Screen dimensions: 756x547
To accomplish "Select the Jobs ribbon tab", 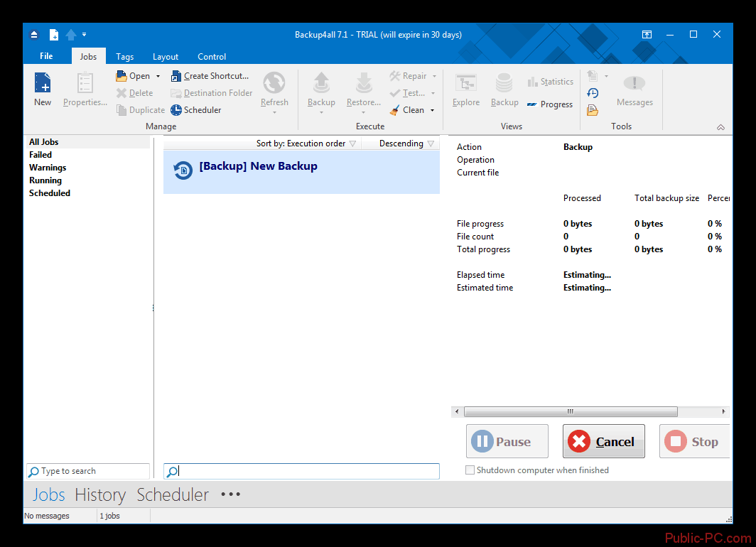I will click(88, 56).
